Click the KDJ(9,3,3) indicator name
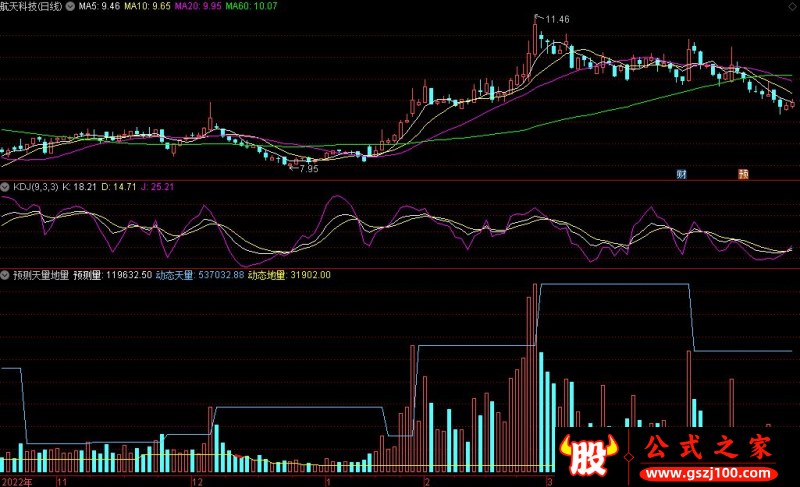 (36, 187)
